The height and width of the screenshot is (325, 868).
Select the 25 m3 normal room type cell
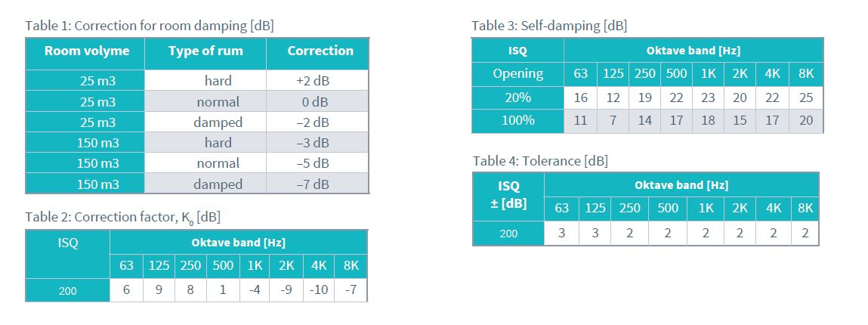point(218,102)
